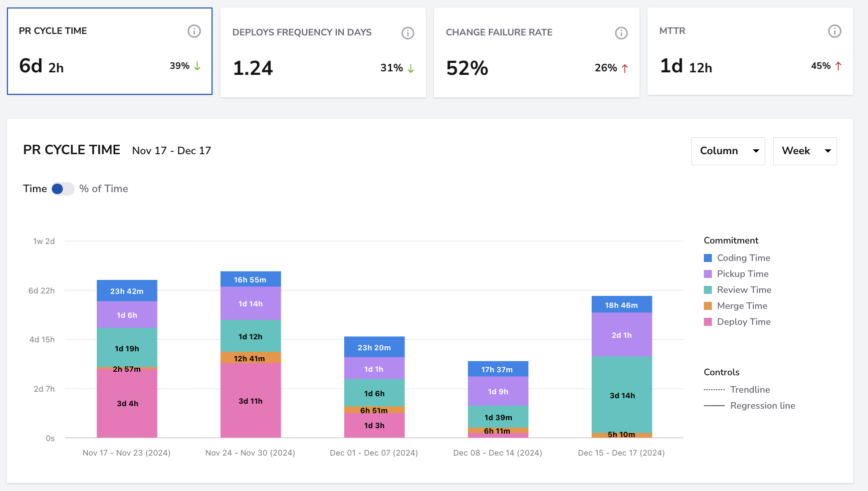Click the 1d 12h MTTR value
Image resolution: width=868 pixels, height=491 pixels.
tap(686, 66)
